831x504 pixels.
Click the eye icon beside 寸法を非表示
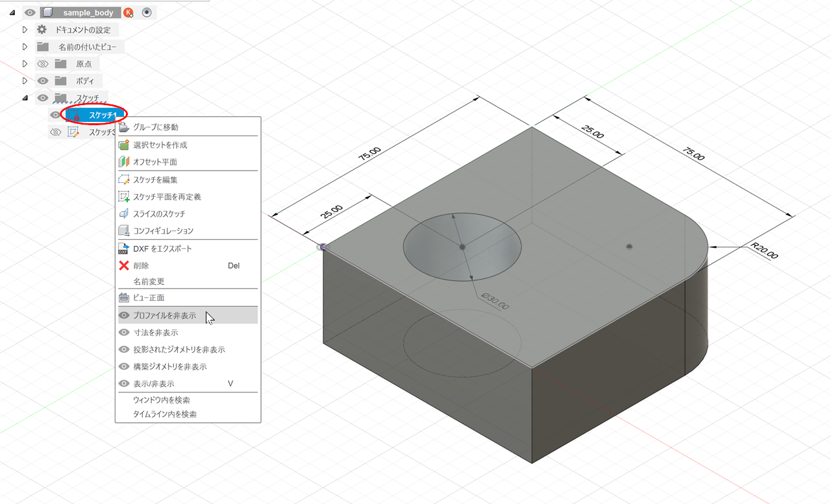click(x=124, y=332)
